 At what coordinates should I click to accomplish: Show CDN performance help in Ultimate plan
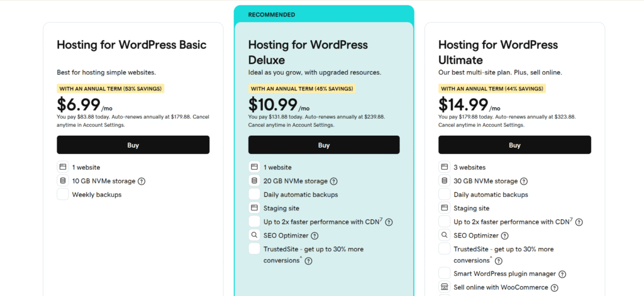coord(579,222)
